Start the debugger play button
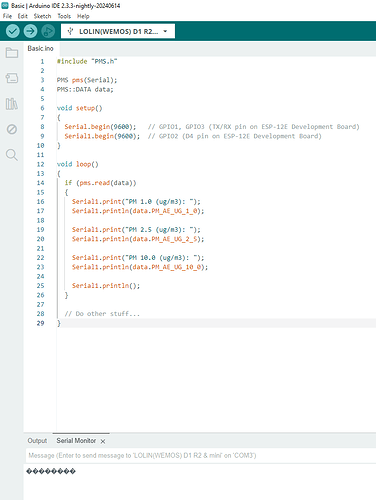This screenshot has height=500, width=376. [48, 31]
